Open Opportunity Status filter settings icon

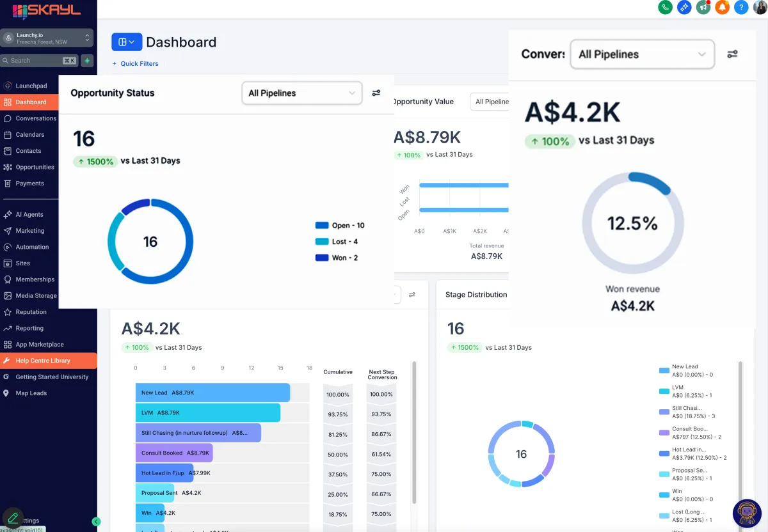[376, 93]
